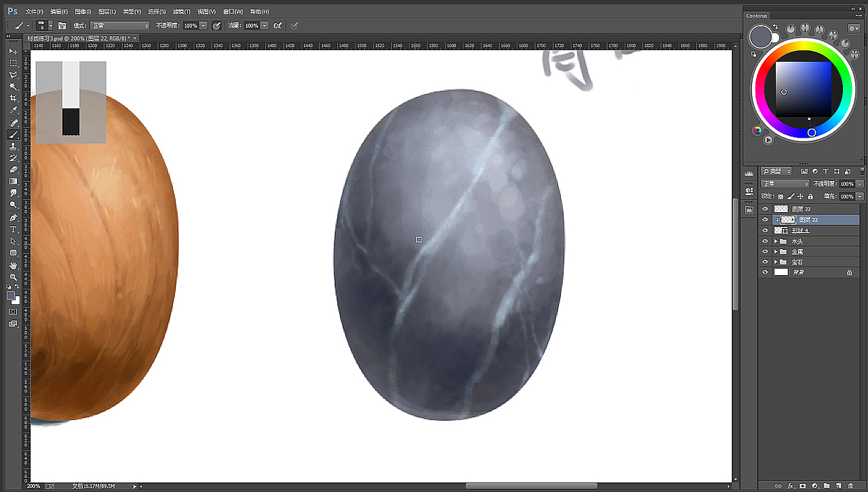Select the Pen tool

pyautogui.click(x=13, y=218)
